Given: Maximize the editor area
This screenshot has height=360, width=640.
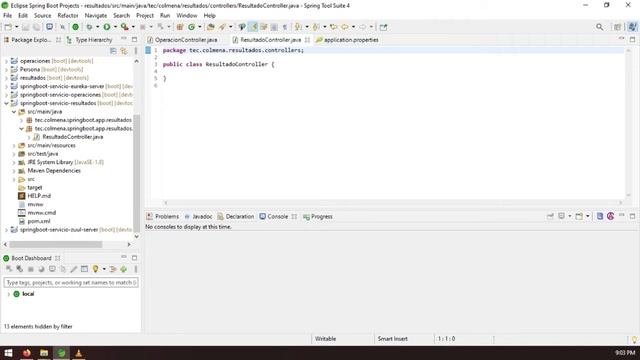Looking at the screenshot, I should (632, 40).
